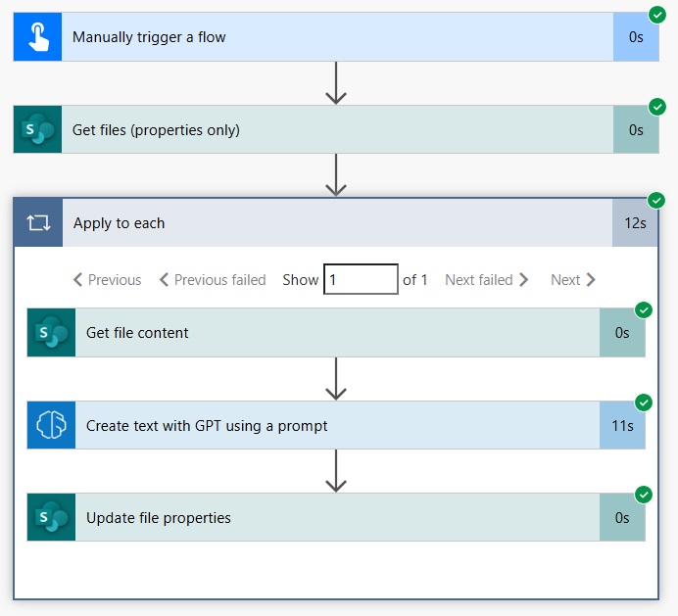The height and width of the screenshot is (616, 678).
Task: Click success checkmark on Get files step
Action: 657,107
